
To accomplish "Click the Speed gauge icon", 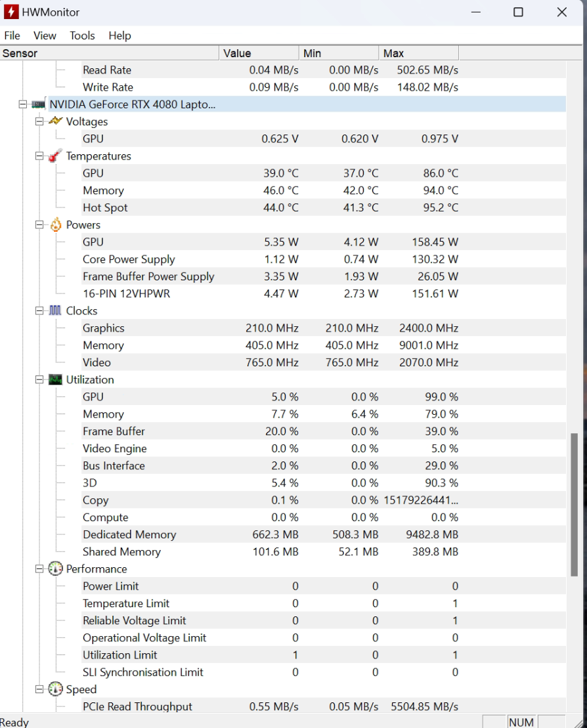I will coord(56,690).
